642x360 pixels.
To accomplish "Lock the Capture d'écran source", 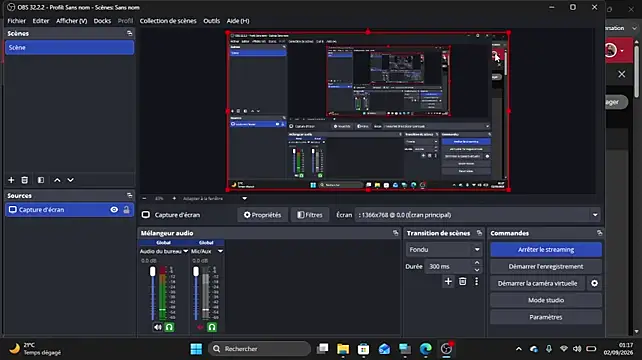I will [x=127, y=210].
